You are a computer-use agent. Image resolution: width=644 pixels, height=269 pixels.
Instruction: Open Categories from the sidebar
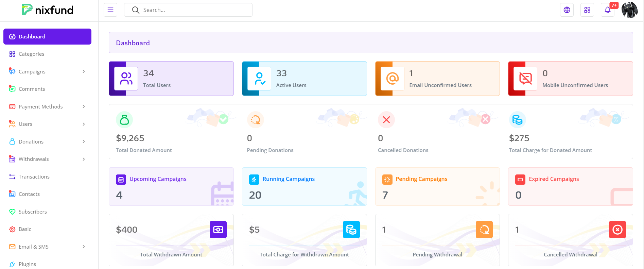(x=31, y=54)
